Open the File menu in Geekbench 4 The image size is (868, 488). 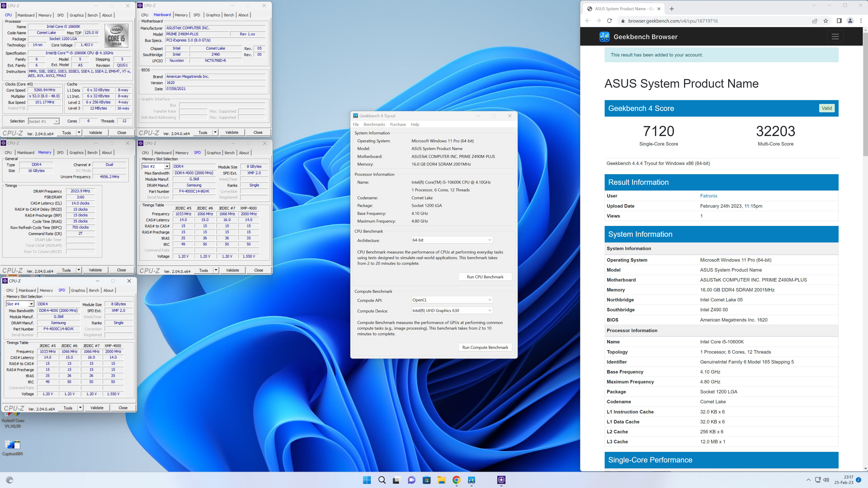coord(356,124)
